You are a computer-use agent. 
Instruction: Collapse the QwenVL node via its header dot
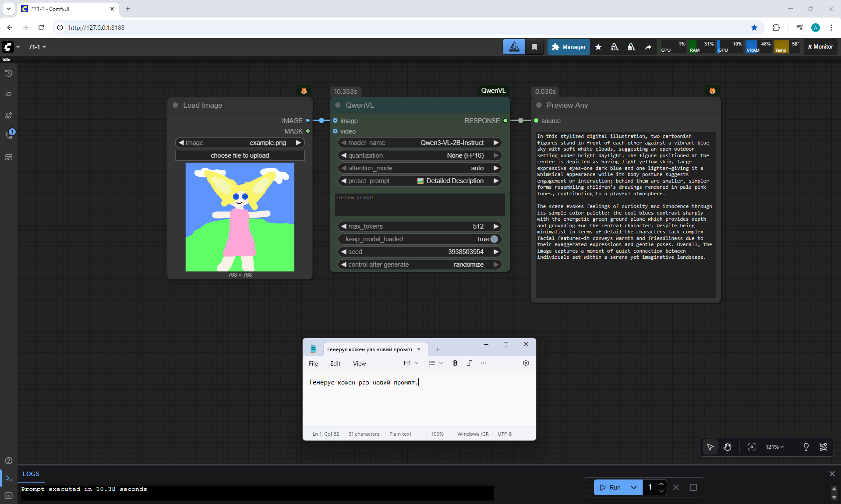pos(338,105)
